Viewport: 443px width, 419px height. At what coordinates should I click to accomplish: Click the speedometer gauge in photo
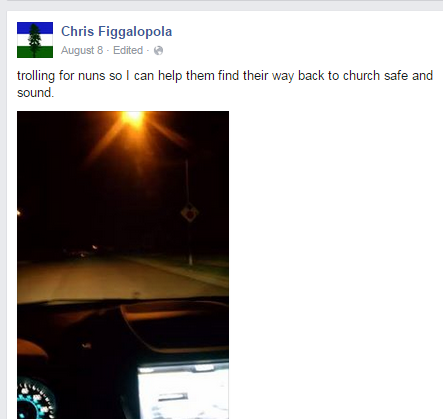[35, 400]
